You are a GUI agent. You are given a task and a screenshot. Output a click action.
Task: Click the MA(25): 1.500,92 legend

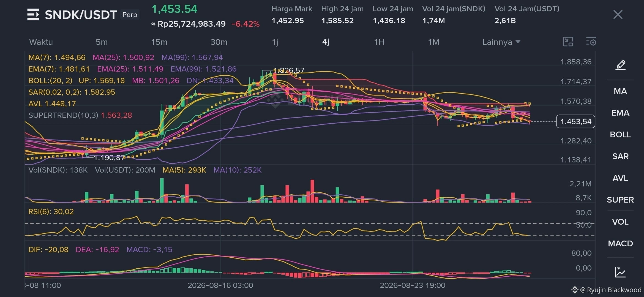(x=123, y=58)
